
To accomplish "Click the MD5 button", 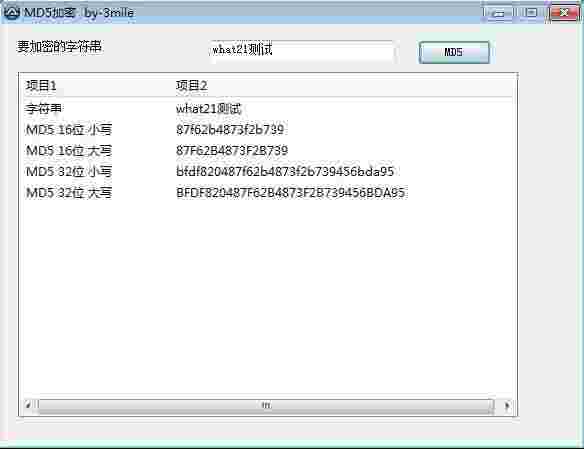I will point(454,52).
